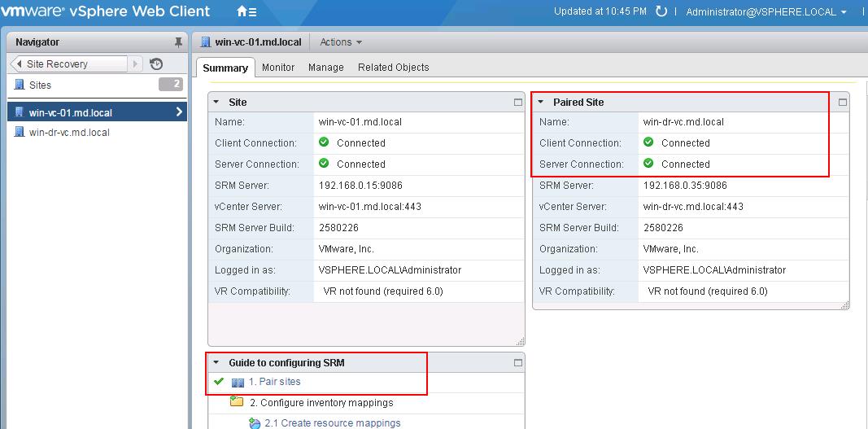Click Paired Site Client Connection status icon

(x=649, y=142)
